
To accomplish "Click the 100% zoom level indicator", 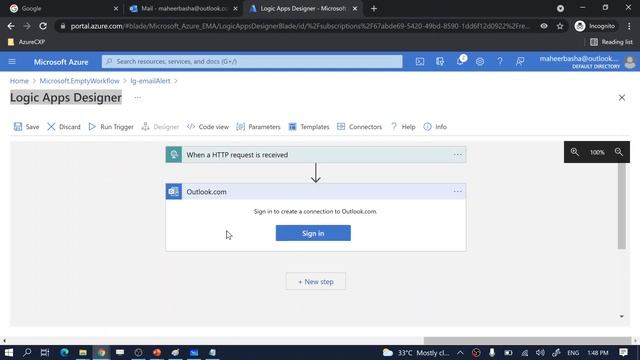I will (x=597, y=152).
